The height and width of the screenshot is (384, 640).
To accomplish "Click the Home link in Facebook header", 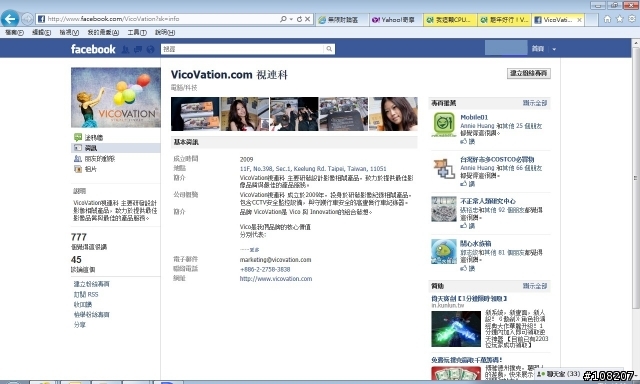I will pos(538,49).
